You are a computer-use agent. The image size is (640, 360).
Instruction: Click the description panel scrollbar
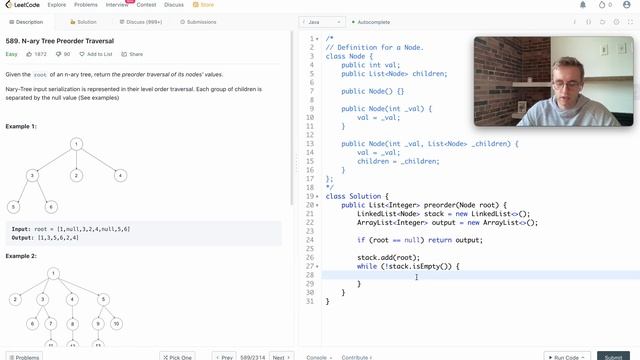pos(292,118)
